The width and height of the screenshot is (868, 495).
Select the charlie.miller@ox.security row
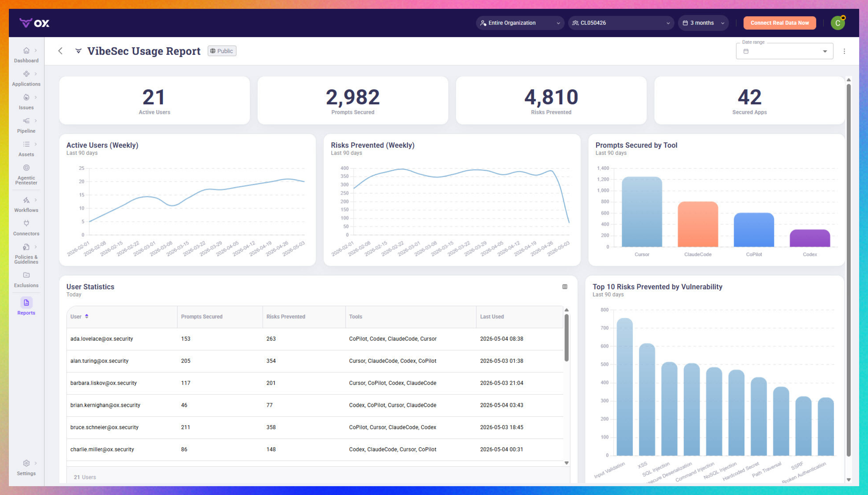coord(315,449)
